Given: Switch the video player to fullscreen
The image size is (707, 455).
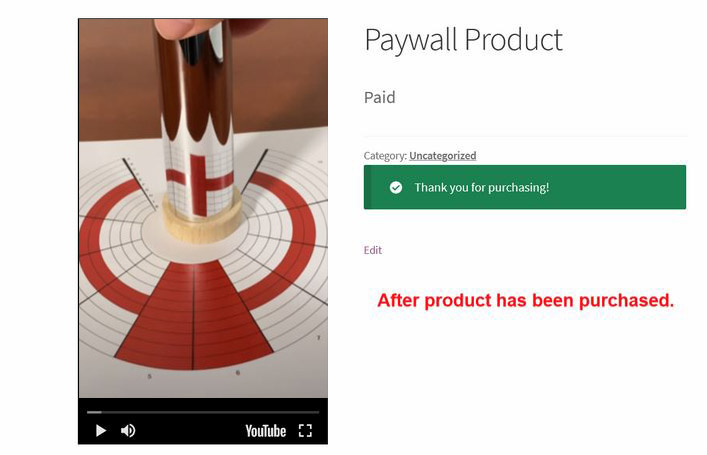Looking at the screenshot, I should (305, 431).
